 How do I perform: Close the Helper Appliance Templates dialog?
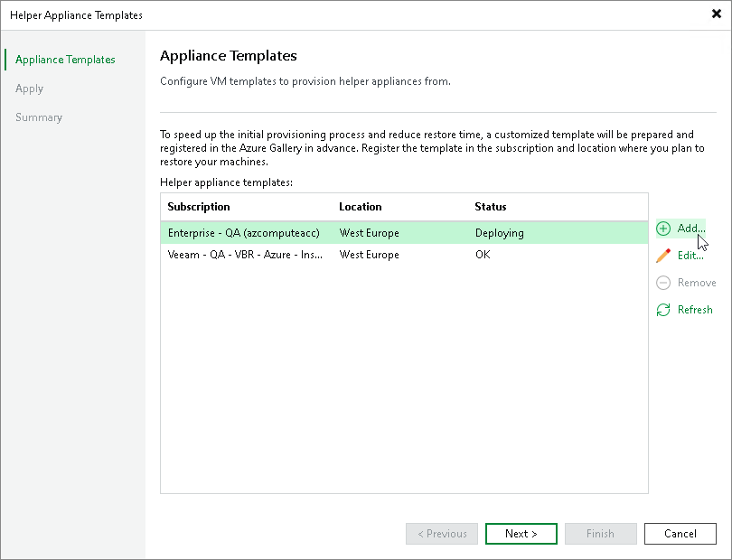716,14
